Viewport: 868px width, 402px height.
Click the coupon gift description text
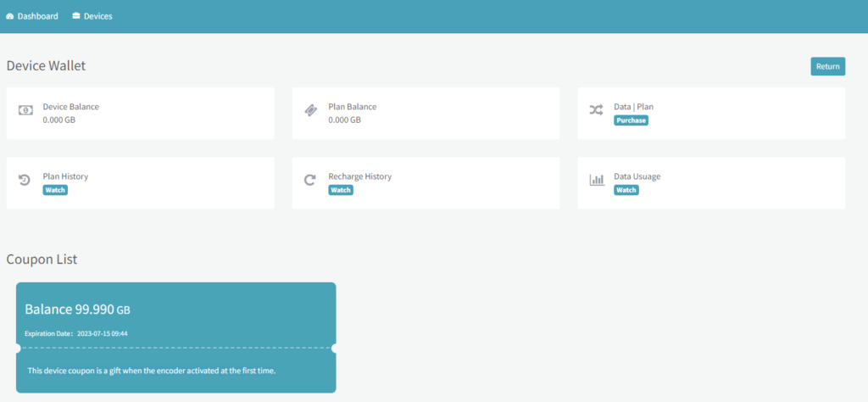152,371
